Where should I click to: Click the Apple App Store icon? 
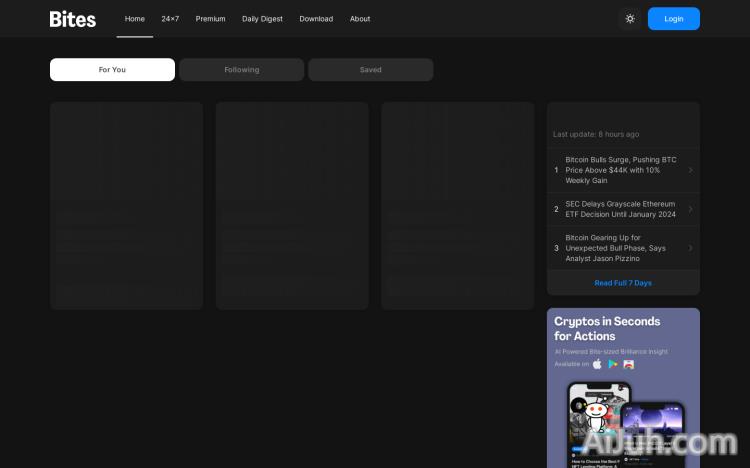598,364
